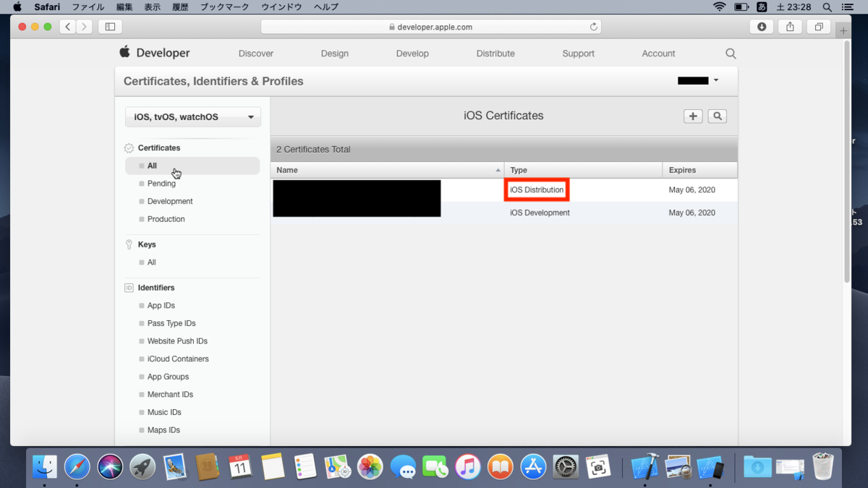Open Launchpad rocket icon

[x=142, y=468]
